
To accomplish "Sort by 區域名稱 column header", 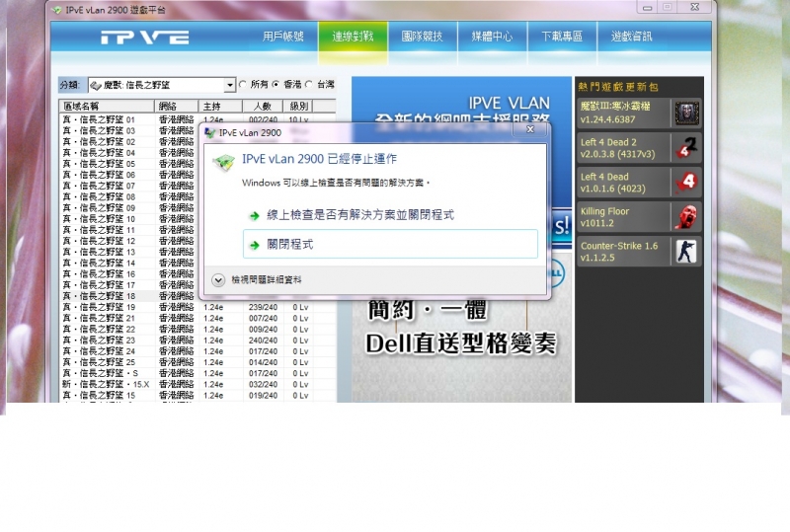I will click(x=107, y=107).
